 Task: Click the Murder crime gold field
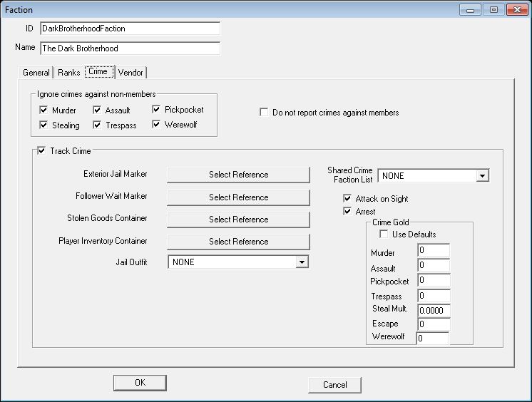click(434, 250)
